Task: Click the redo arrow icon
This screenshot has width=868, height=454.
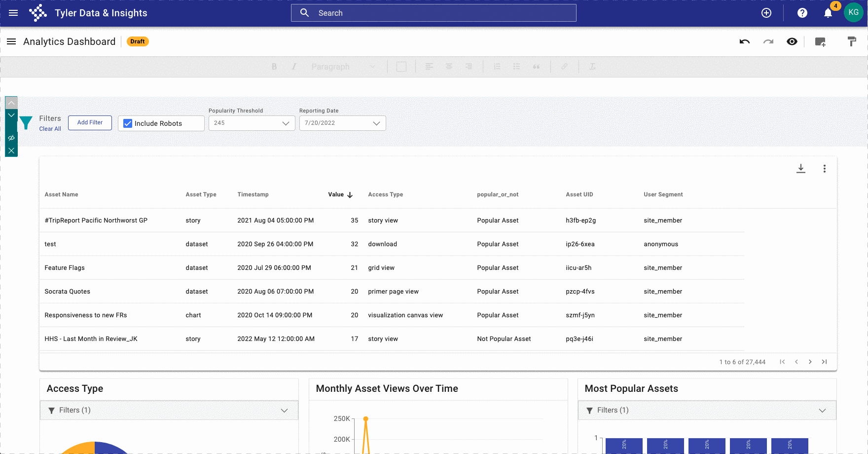Action: [x=768, y=42]
